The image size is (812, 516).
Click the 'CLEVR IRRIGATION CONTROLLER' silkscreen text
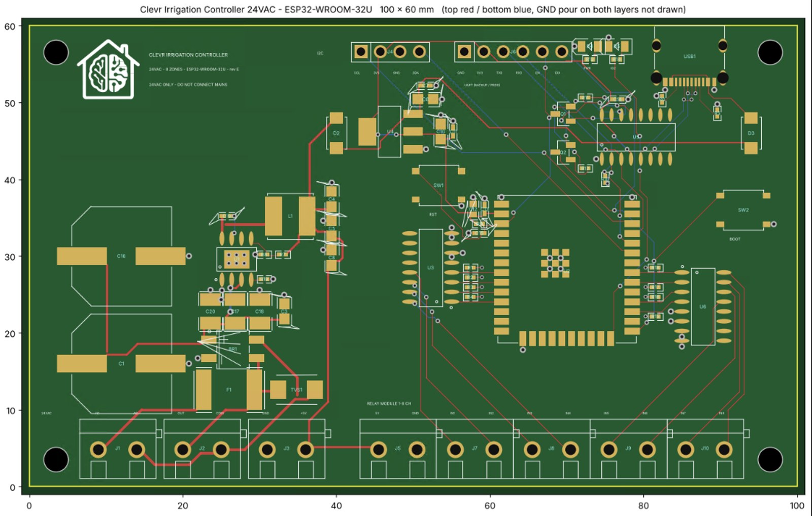(188, 55)
